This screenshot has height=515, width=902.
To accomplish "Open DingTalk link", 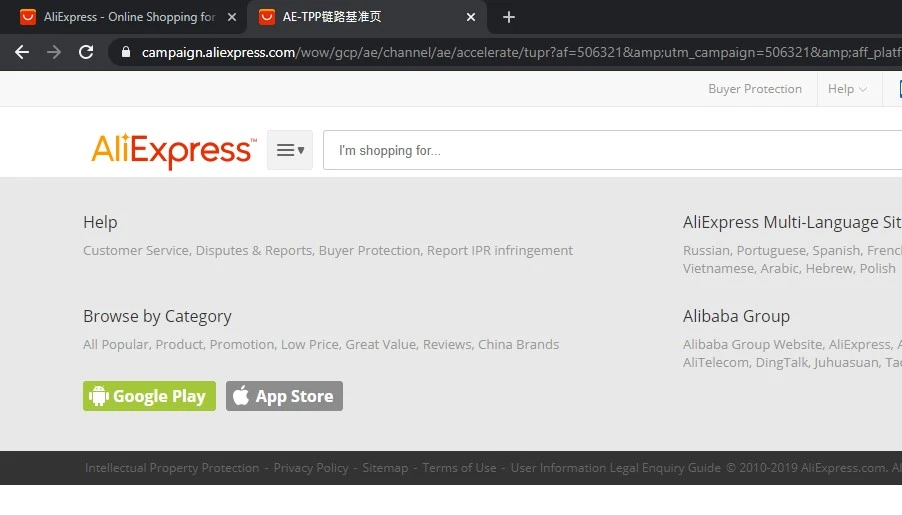I will click(782, 362).
